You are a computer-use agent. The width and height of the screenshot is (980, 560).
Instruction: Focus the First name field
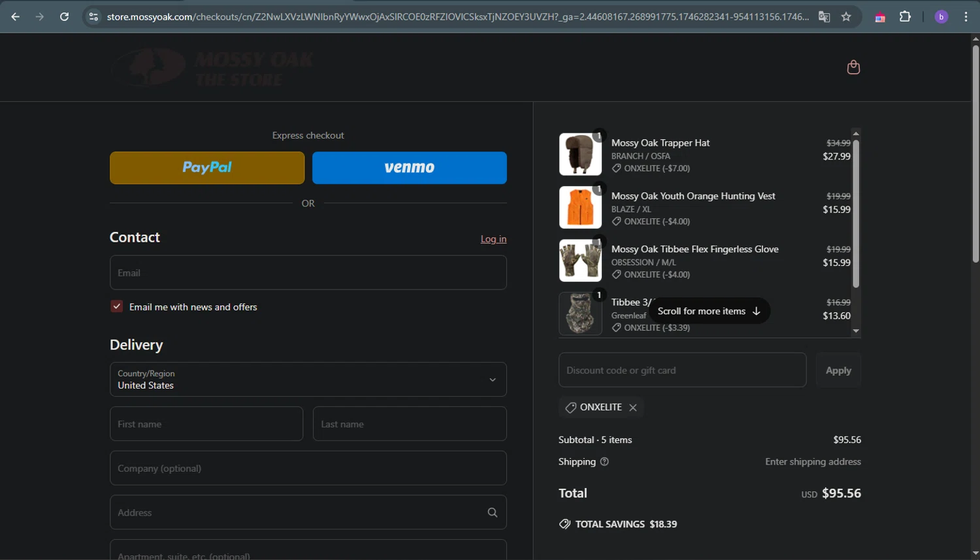click(x=206, y=424)
